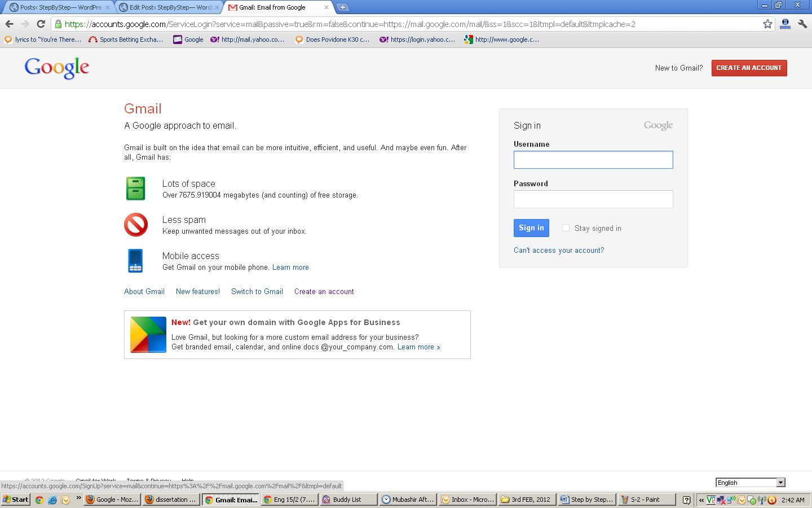Click the Google logo in the header
The width and height of the screenshot is (812, 508).
pos(56,68)
